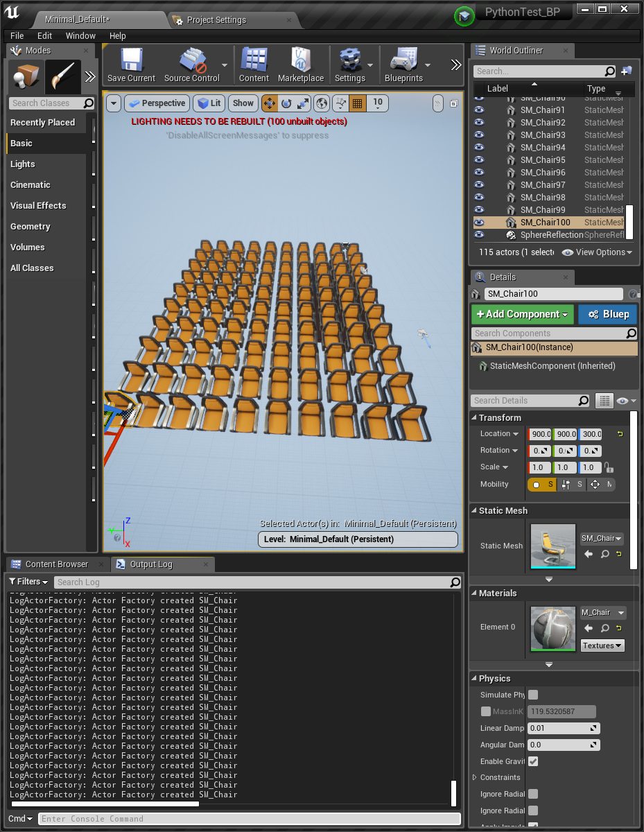
Task: Toggle the Scale lock ratio icon
Action: [609, 467]
